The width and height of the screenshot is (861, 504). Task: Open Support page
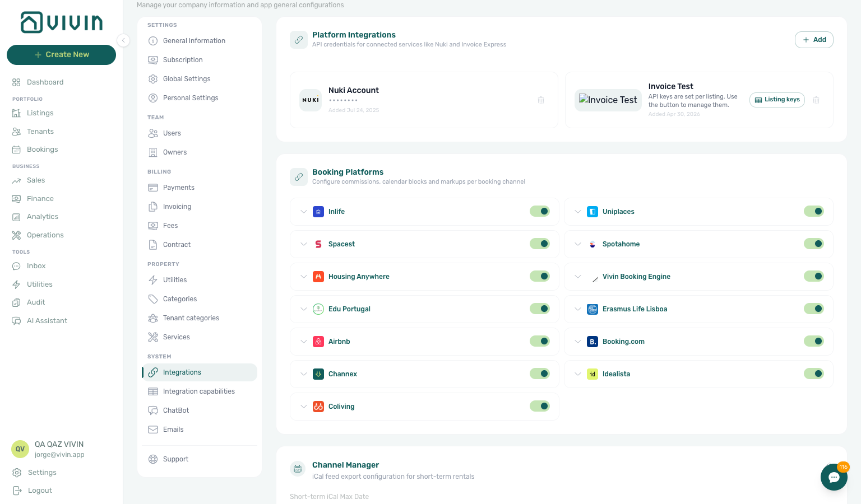coord(200,459)
